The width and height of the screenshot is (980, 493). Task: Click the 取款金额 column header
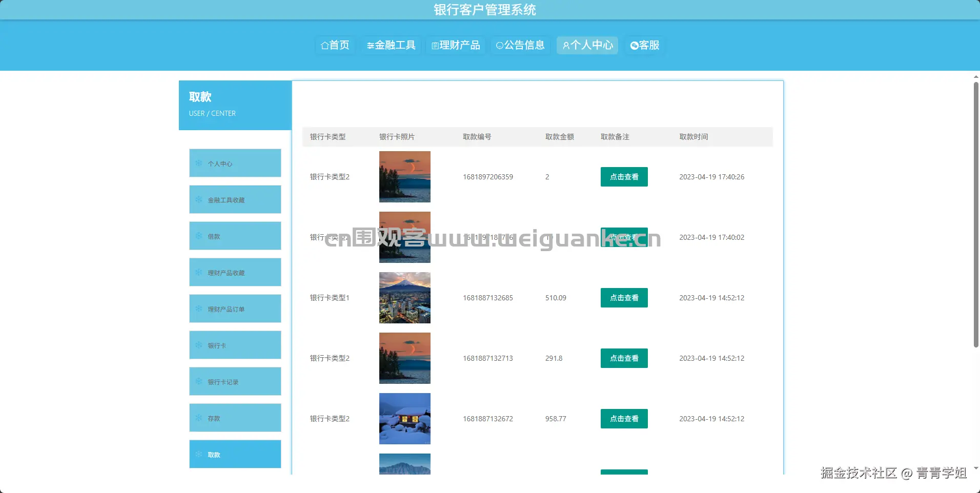pos(560,137)
